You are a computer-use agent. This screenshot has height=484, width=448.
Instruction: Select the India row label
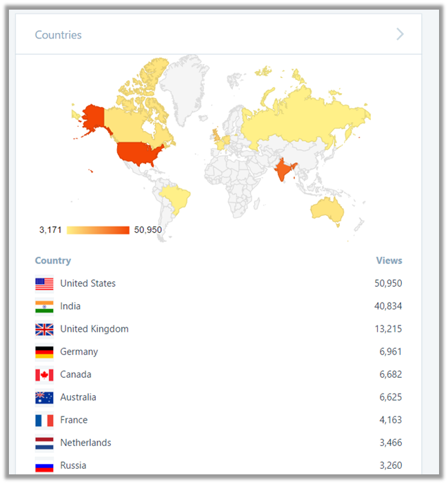coord(70,306)
